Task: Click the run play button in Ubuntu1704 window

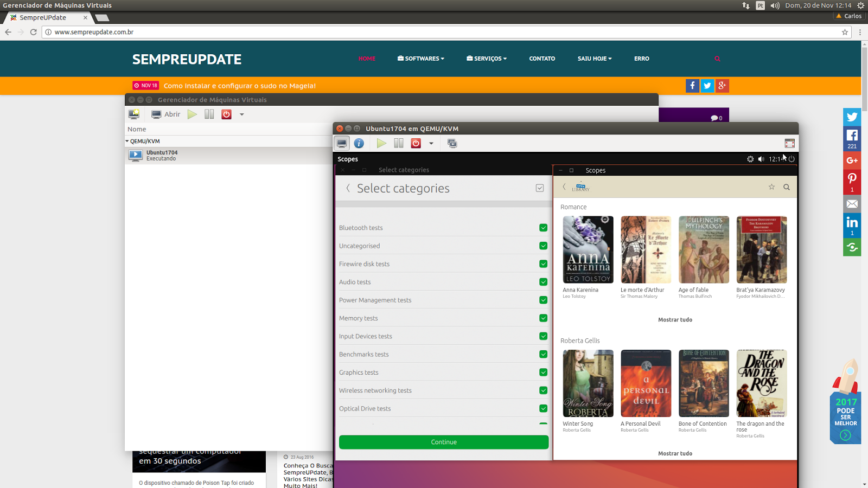Action: coord(381,143)
